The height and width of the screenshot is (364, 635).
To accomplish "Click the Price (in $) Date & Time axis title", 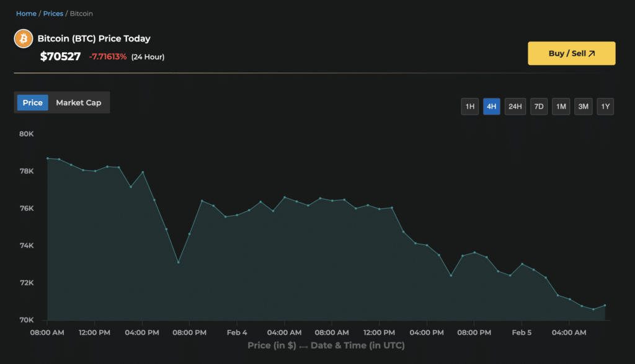I will point(326,346).
